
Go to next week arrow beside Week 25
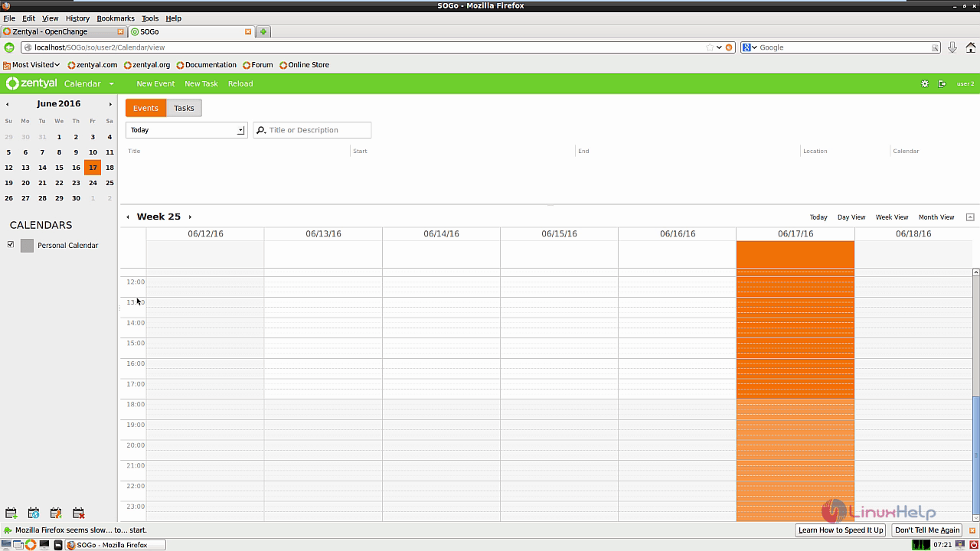(x=190, y=217)
